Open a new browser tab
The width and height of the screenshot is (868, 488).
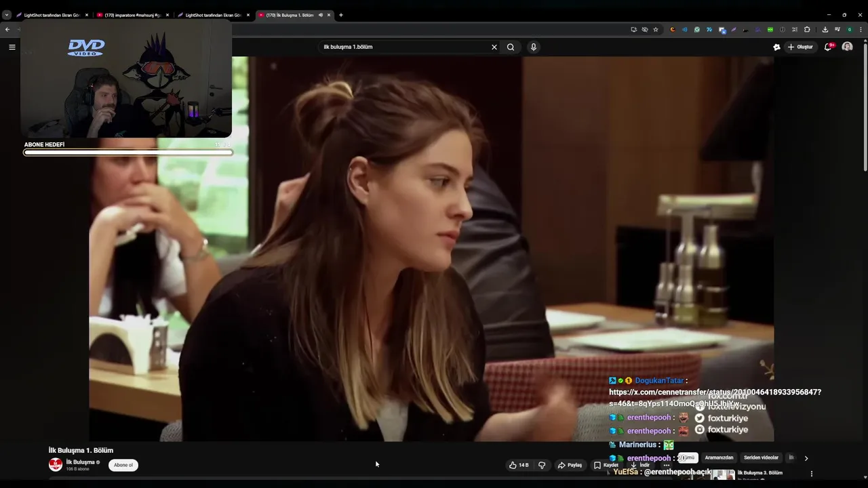point(341,15)
